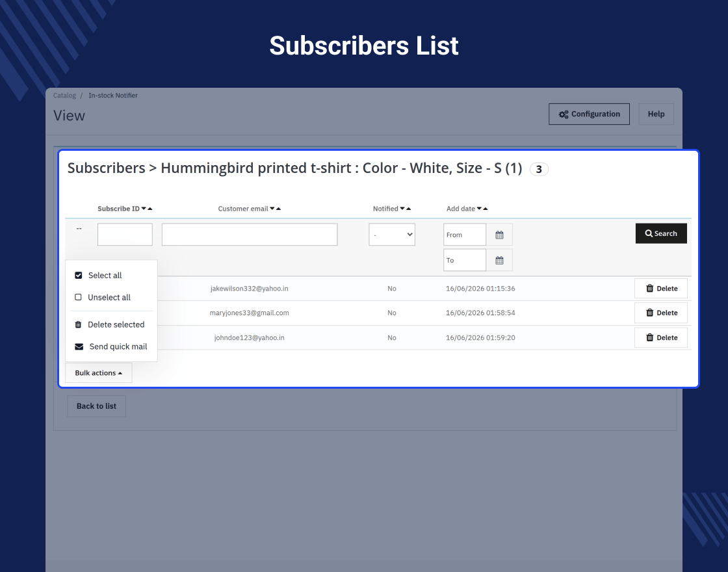Delete subscriber maryjones33@gmail.com
The width and height of the screenshot is (728, 572).
coord(661,313)
